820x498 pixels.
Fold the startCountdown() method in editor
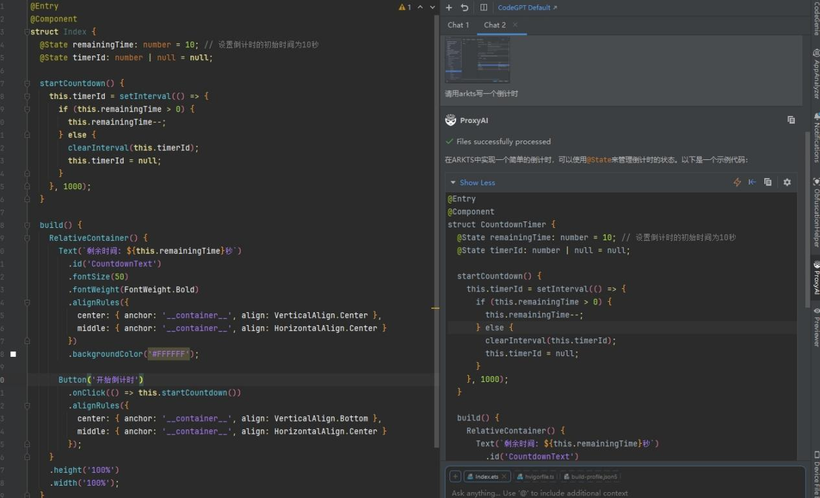(x=26, y=83)
